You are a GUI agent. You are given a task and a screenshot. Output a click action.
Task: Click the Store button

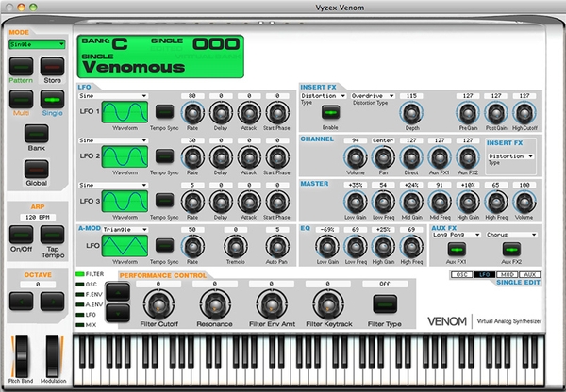pyautogui.click(x=52, y=66)
